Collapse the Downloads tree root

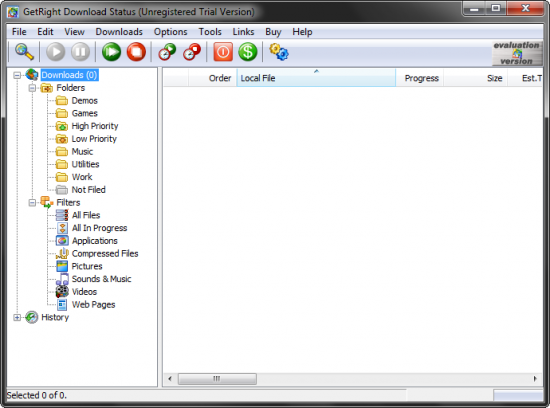(x=17, y=75)
